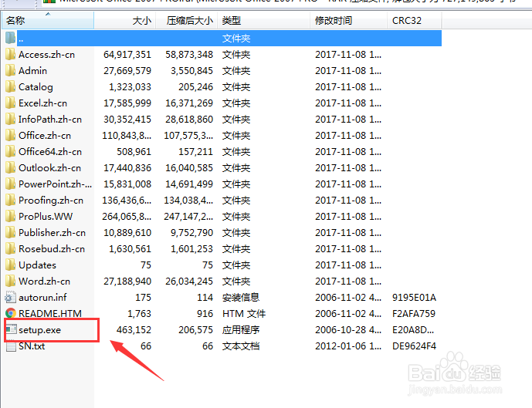
Task: Click the 应用程序 type cell
Action: [241, 330]
